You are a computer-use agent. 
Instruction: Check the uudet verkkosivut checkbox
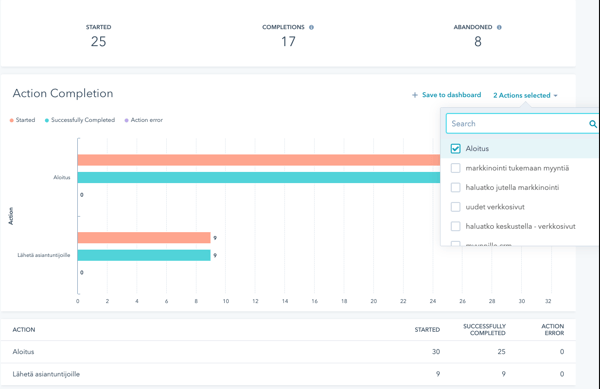pyautogui.click(x=455, y=207)
